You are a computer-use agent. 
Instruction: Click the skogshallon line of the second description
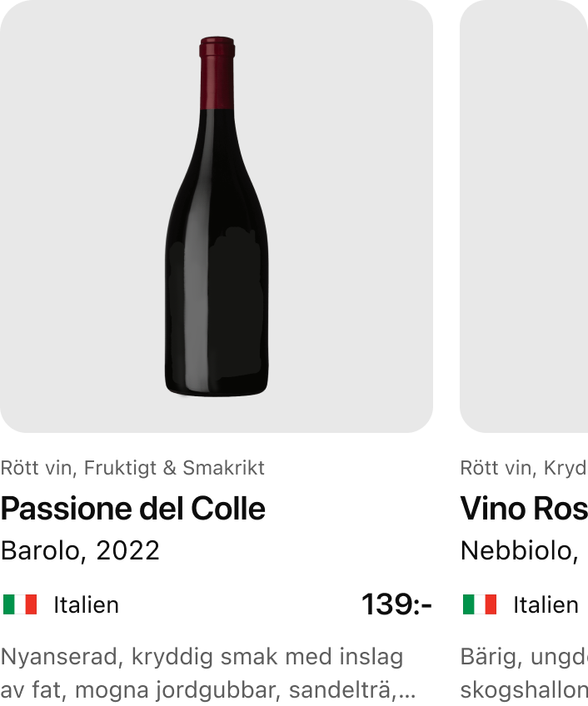[x=524, y=690]
